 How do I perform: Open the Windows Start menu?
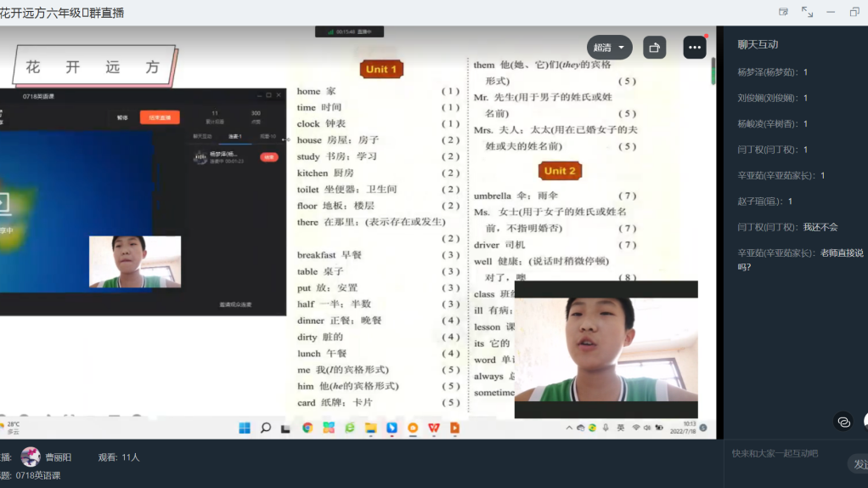tap(245, 428)
